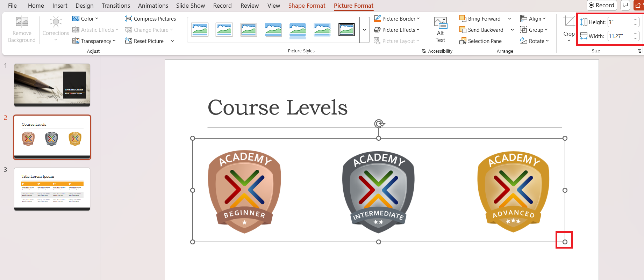
Task: Click Compress Pictures
Action: tap(151, 19)
